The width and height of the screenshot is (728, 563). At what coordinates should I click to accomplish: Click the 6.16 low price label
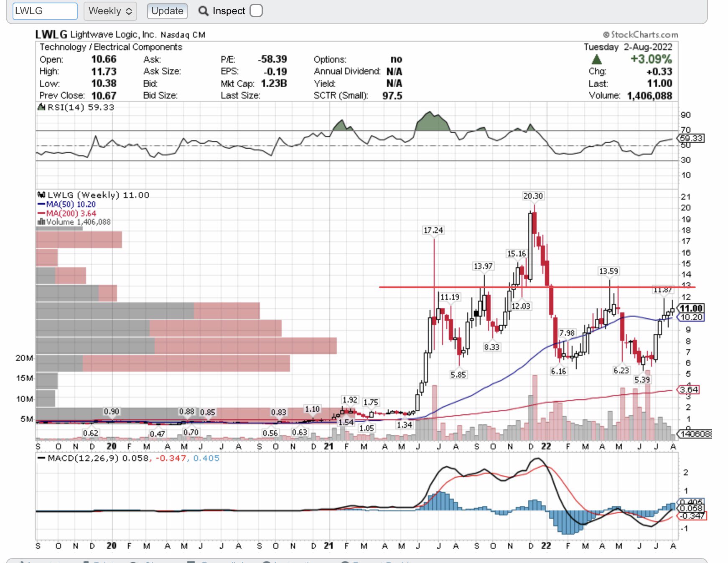coord(559,371)
